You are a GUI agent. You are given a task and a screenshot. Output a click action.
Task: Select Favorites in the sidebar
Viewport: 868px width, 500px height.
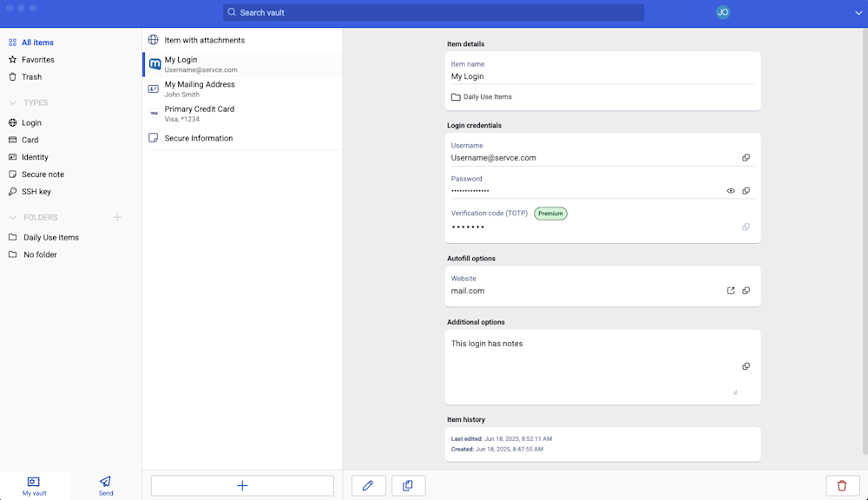[39, 59]
